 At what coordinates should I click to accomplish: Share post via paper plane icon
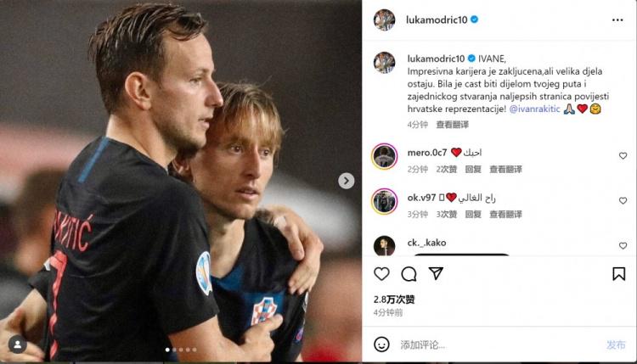click(436, 273)
